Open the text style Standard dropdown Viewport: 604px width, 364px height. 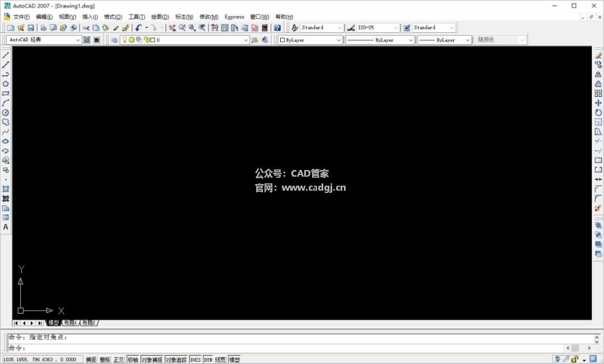coord(339,28)
